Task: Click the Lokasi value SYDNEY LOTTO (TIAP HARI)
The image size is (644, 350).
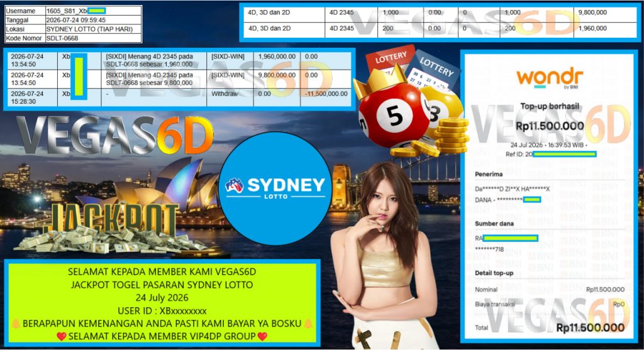Action: point(89,29)
